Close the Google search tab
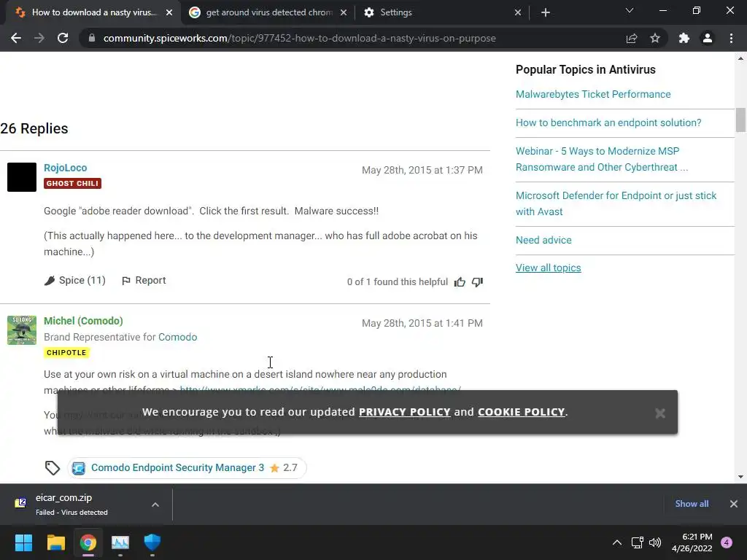 [344, 12]
